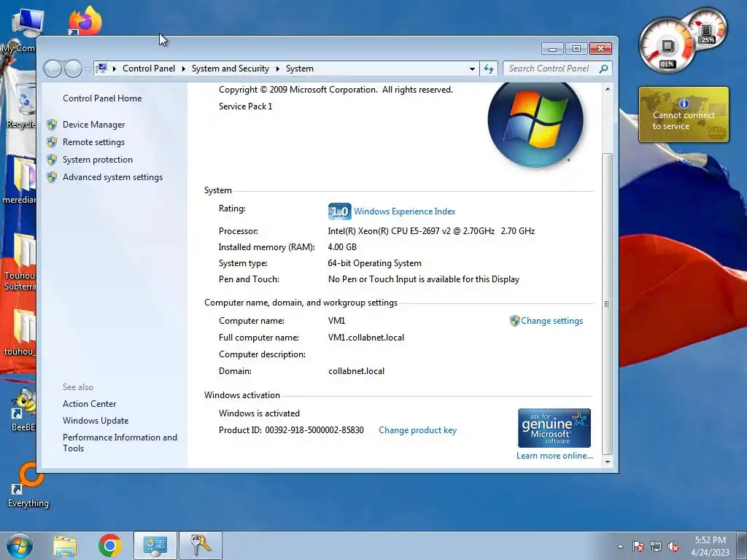
Task: Open Google Chrome from taskbar
Action: pyautogui.click(x=110, y=545)
